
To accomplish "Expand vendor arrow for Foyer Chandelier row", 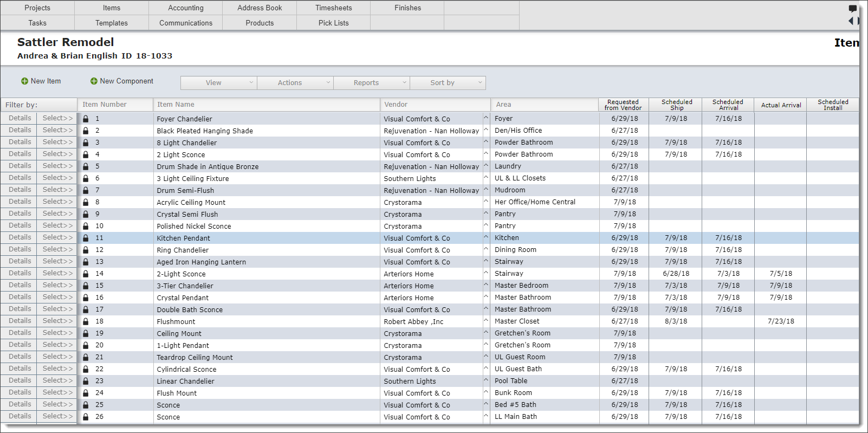I will tap(486, 118).
